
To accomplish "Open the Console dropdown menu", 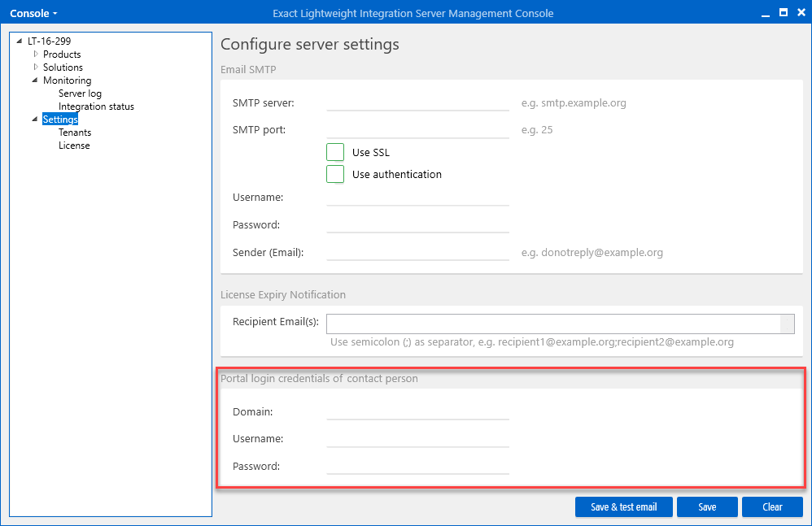I will pos(33,14).
